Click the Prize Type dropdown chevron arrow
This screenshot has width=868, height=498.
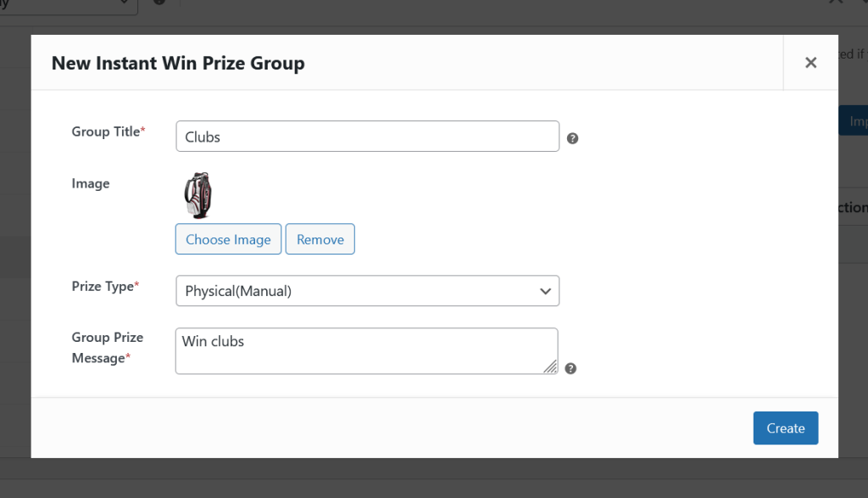pos(545,291)
